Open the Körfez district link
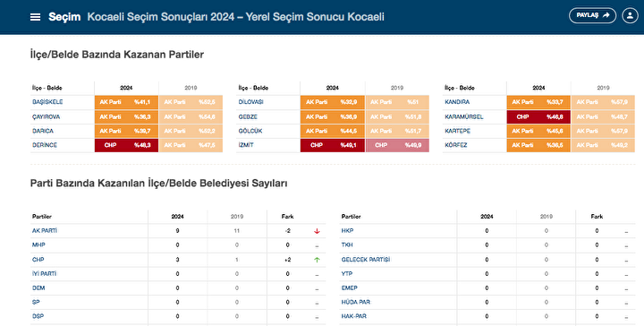This screenshot has height=326, width=644. (x=456, y=145)
